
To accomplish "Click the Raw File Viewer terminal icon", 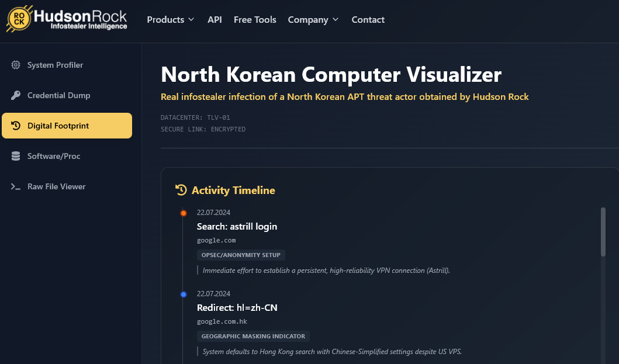I will point(17,186).
